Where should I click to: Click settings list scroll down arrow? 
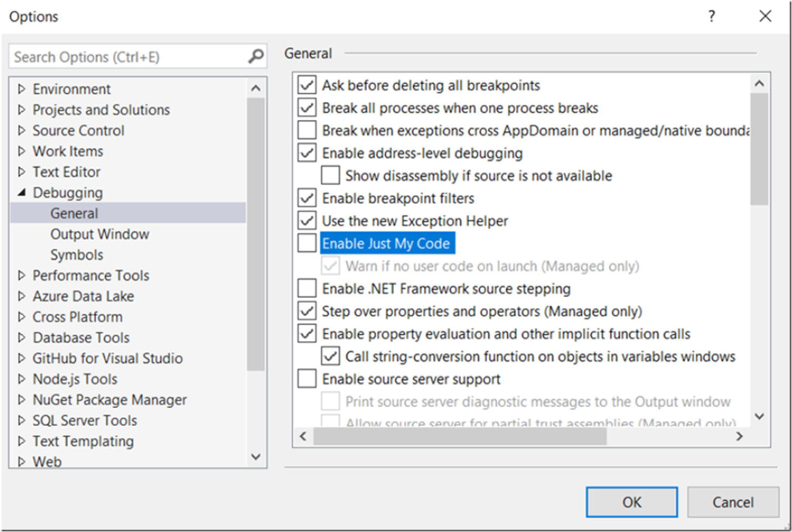(x=759, y=417)
